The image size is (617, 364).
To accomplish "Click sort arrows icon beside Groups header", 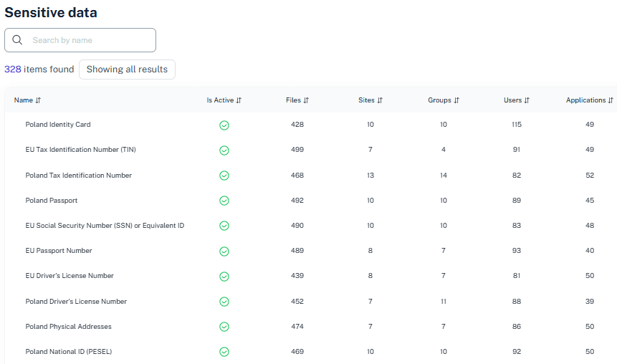I will 456,100.
